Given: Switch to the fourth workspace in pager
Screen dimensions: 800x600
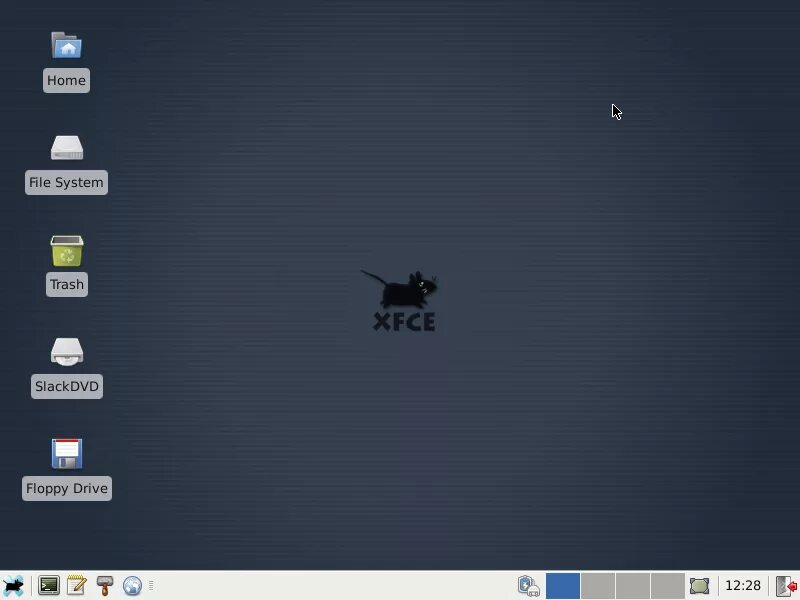Looking at the screenshot, I should 667,586.
